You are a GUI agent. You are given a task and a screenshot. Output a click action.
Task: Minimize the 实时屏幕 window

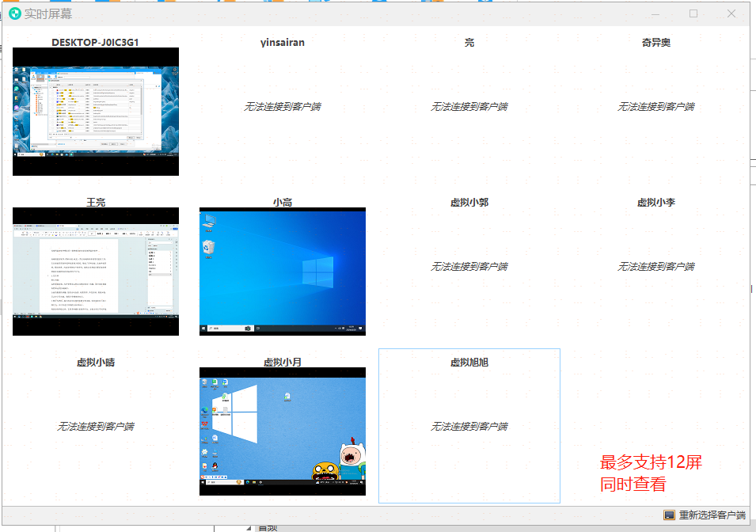[x=655, y=13]
